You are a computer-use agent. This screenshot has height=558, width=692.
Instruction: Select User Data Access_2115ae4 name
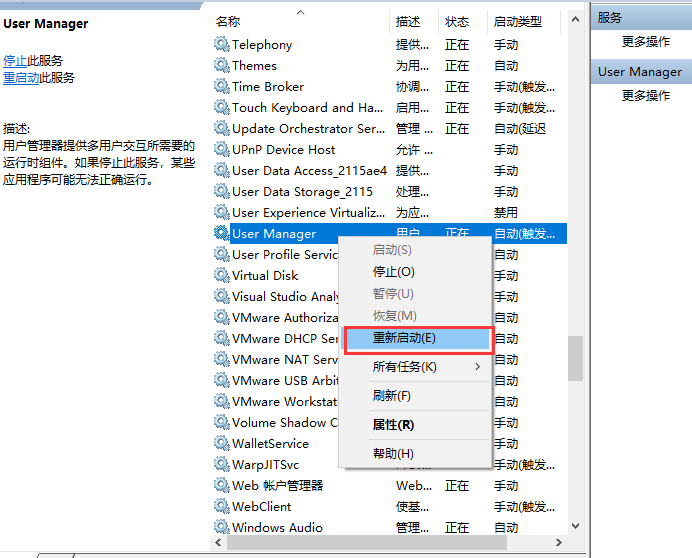309,171
